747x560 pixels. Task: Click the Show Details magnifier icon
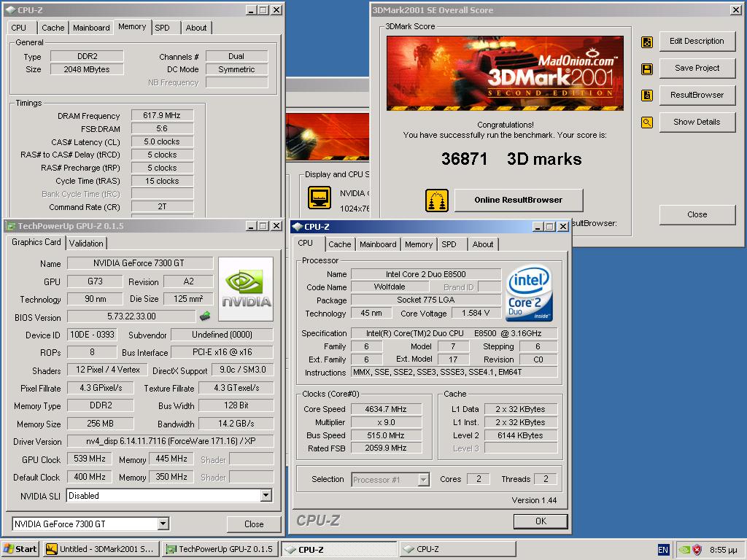coord(647,122)
